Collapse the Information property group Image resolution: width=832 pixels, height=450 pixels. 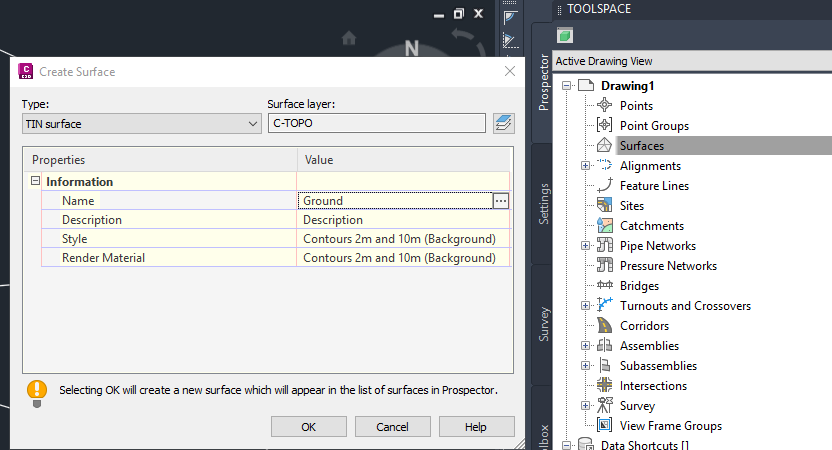(35, 181)
